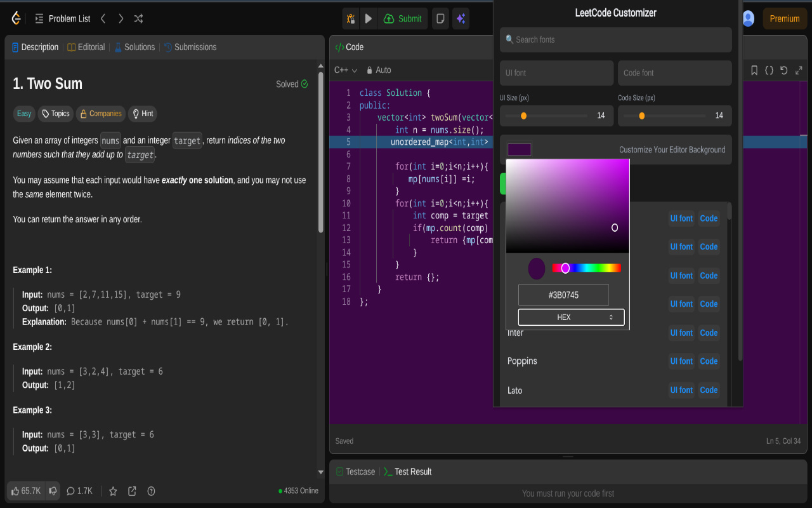Image resolution: width=812 pixels, height=508 pixels.
Task: Click the 4353 Online indicator
Action: pyautogui.click(x=299, y=491)
